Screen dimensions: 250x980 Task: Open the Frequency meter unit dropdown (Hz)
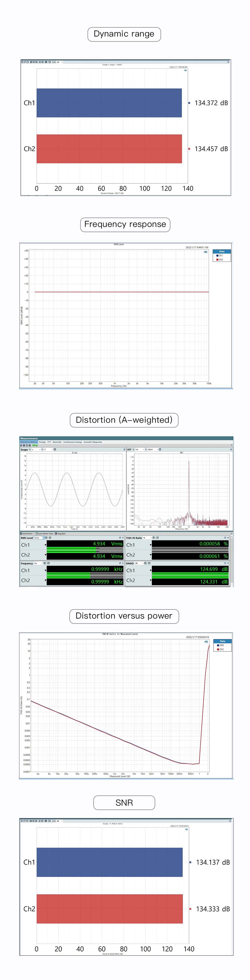click(37, 563)
